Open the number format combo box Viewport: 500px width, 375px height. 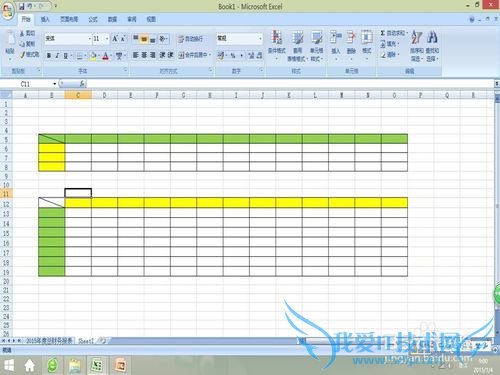pyautogui.click(x=239, y=39)
